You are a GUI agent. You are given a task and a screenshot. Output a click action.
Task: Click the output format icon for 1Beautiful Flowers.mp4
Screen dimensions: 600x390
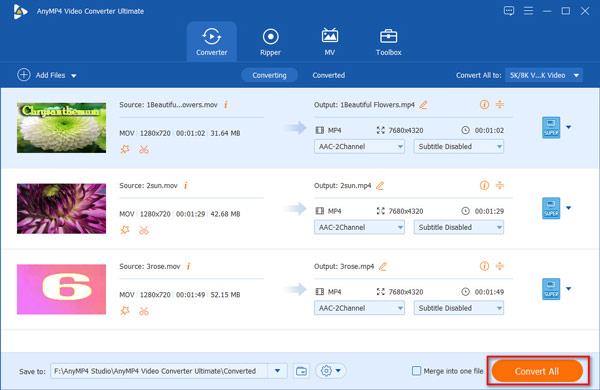[551, 127]
